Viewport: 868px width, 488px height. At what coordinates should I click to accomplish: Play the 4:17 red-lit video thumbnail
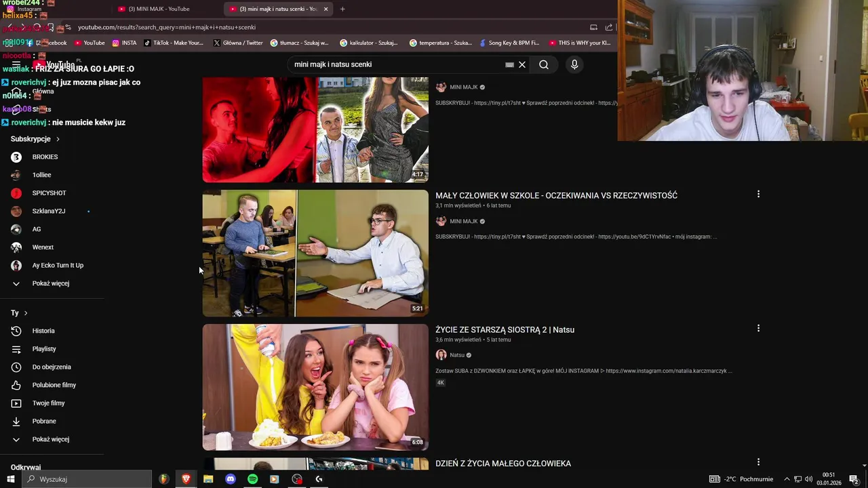click(x=315, y=129)
